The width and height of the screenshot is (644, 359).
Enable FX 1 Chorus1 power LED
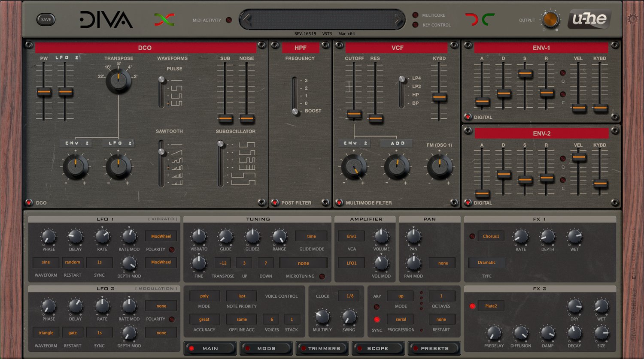tap(472, 236)
